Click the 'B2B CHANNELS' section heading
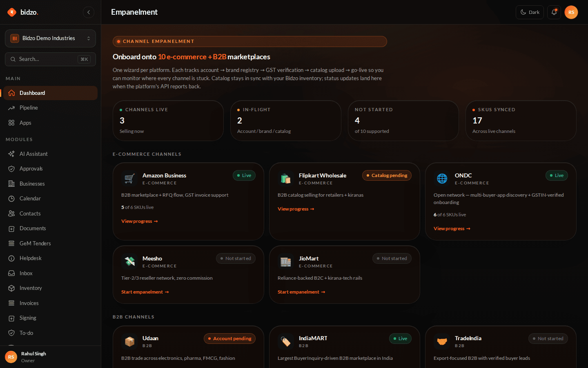Screen dimensions: 588x368 click(x=134, y=317)
